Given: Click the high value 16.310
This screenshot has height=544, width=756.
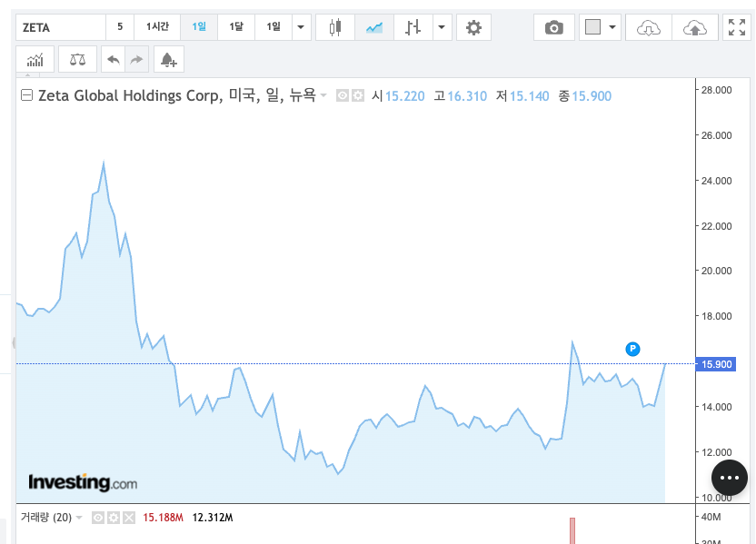Looking at the screenshot, I should (467, 96).
